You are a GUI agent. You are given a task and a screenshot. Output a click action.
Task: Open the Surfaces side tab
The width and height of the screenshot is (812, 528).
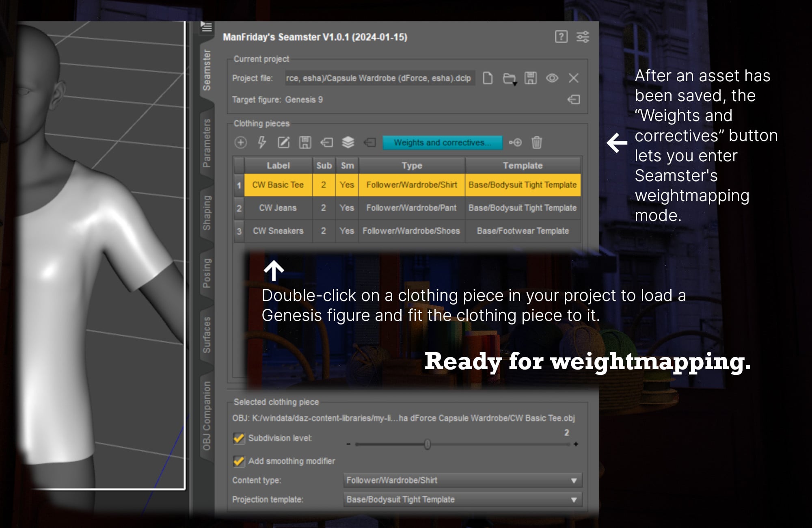pyautogui.click(x=207, y=335)
